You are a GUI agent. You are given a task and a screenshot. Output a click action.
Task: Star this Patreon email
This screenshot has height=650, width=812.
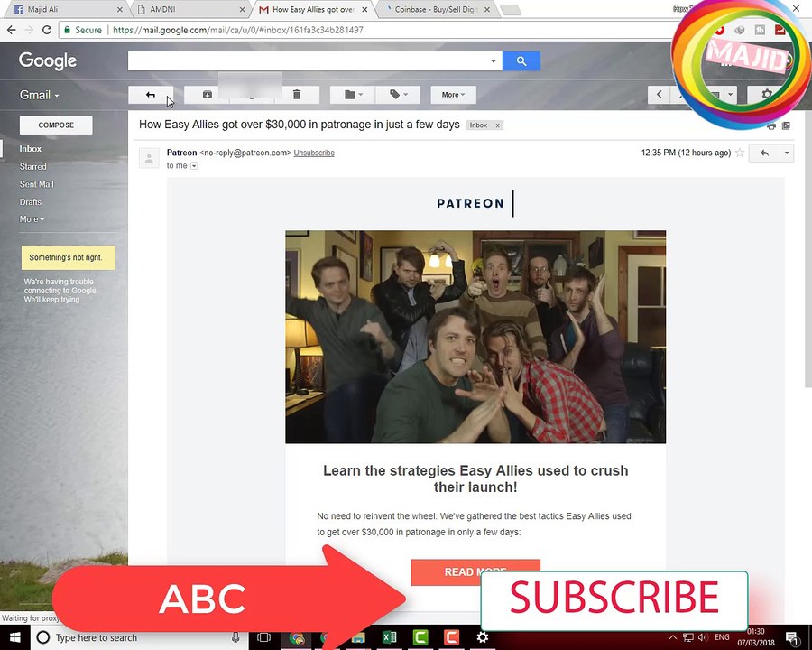point(740,153)
